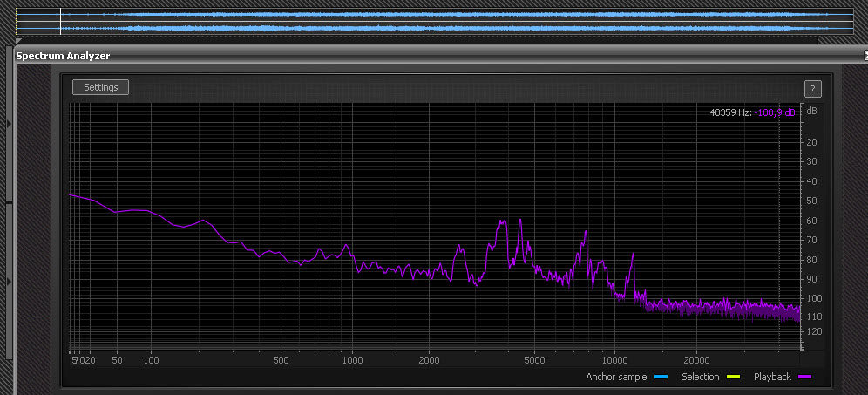Viewport: 868px width, 395px height.
Task: Click the 1000 frequency axis label
Action: 353,360
